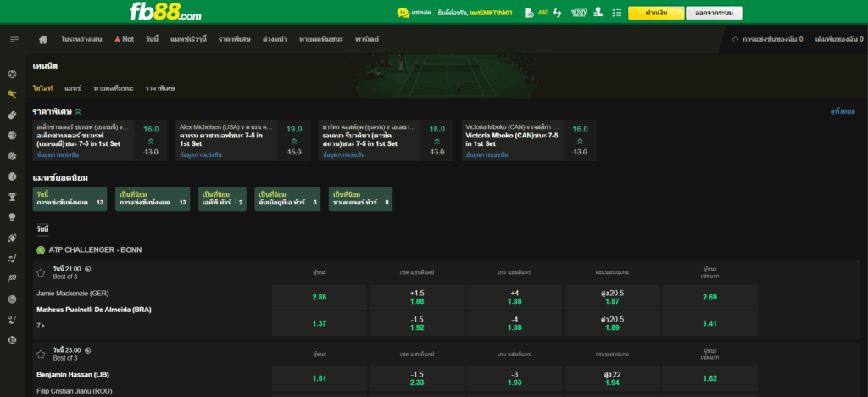Pick 1.37 winner odds for Matheus Pucinelli
Image resolution: width=868 pixels, height=397 pixels.
[320, 323]
